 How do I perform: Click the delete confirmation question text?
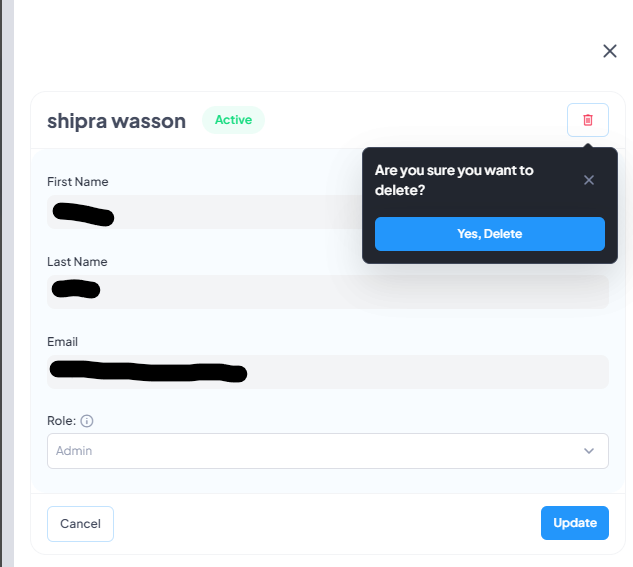[x=454, y=180]
